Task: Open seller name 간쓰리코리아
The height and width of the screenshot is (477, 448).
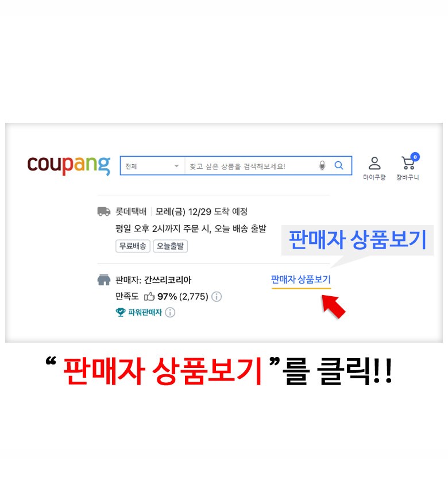Action: point(168,280)
